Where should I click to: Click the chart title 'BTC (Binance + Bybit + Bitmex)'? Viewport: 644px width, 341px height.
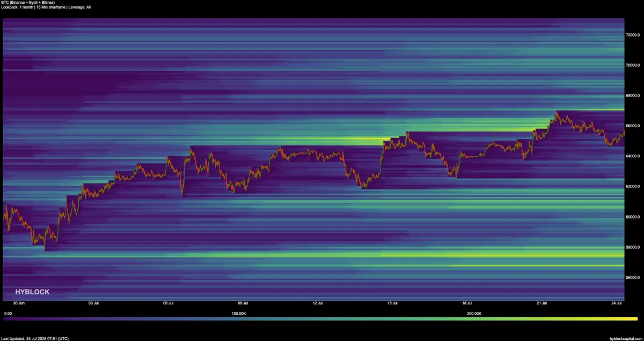28,3
